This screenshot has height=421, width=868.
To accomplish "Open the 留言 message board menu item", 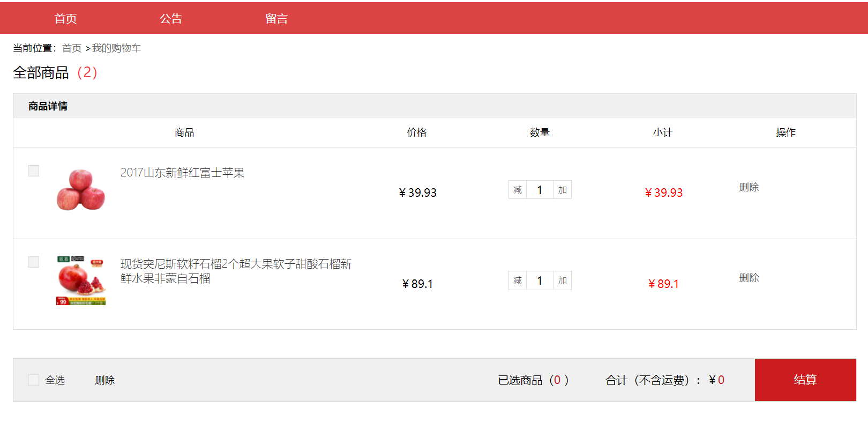I will pos(276,18).
